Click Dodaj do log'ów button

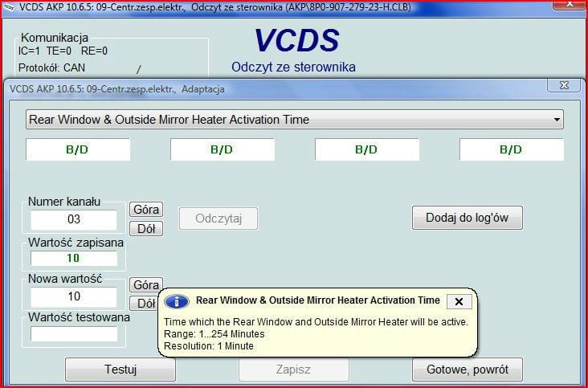[468, 218]
